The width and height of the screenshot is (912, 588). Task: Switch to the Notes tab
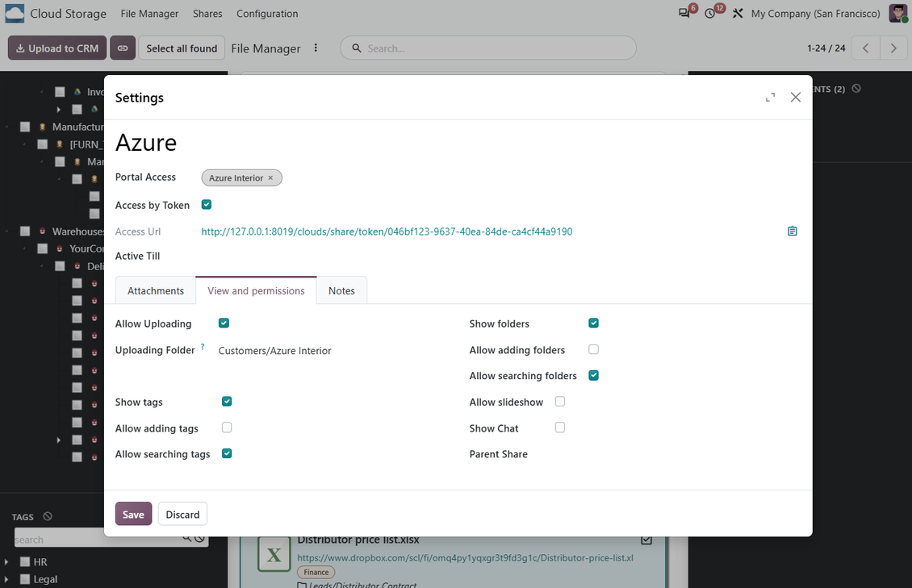click(341, 290)
